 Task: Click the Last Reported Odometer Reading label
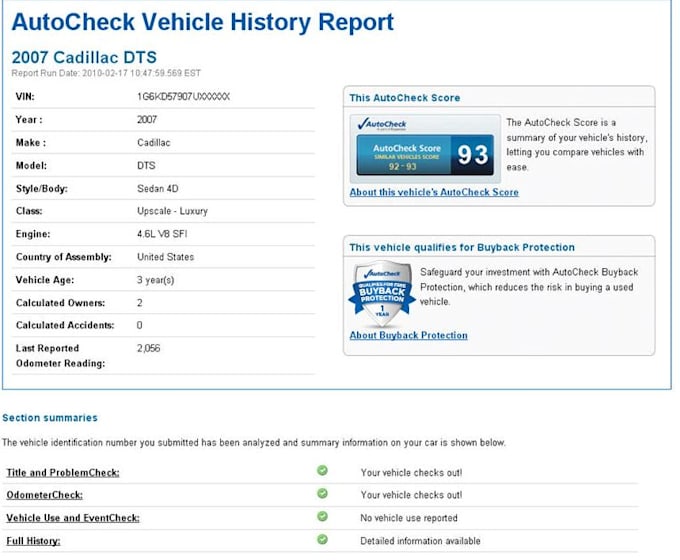tap(60, 356)
